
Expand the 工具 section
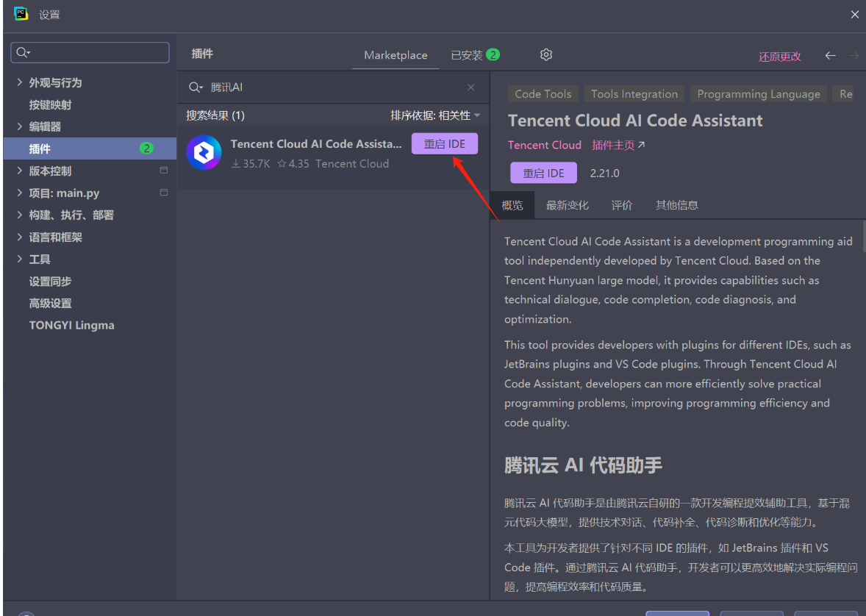[x=20, y=259]
